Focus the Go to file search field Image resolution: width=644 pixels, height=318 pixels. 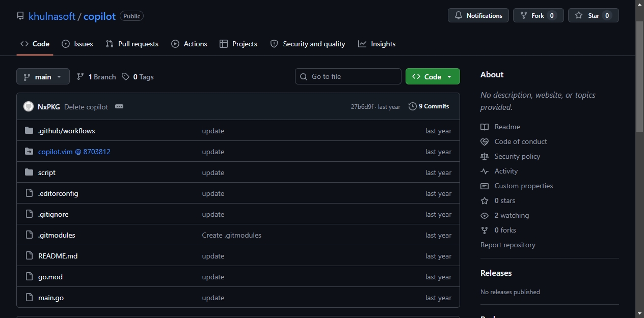pyautogui.click(x=348, y=77)
